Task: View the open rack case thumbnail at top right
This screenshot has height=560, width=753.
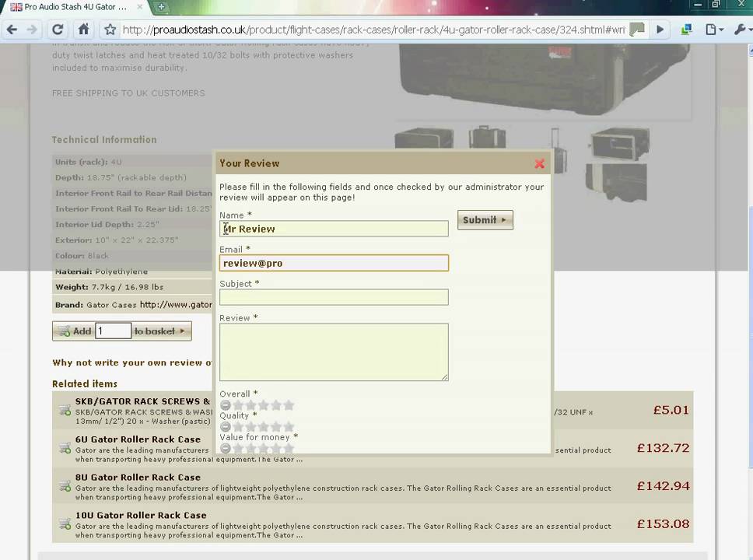Action: (x=619, y=144)
